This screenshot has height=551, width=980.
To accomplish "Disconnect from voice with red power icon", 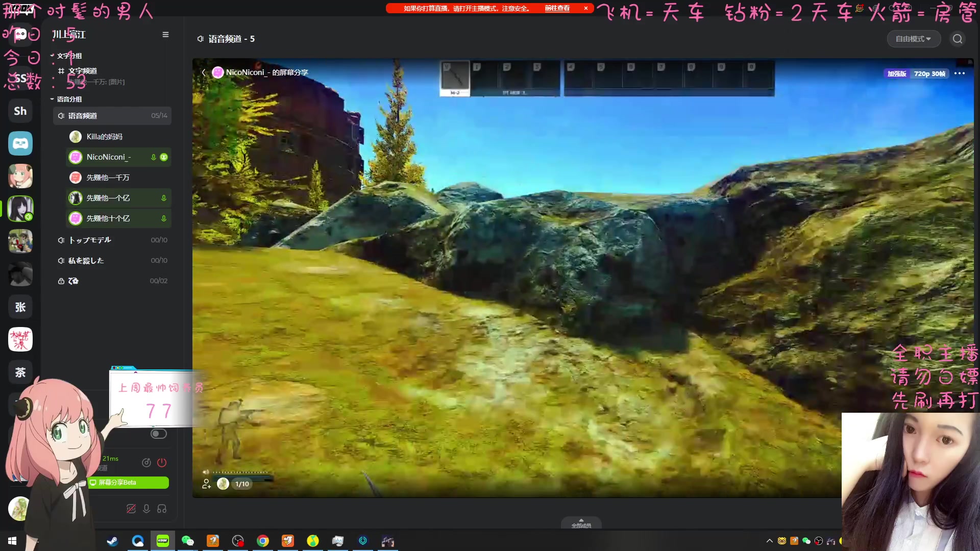I will [162, 463].
